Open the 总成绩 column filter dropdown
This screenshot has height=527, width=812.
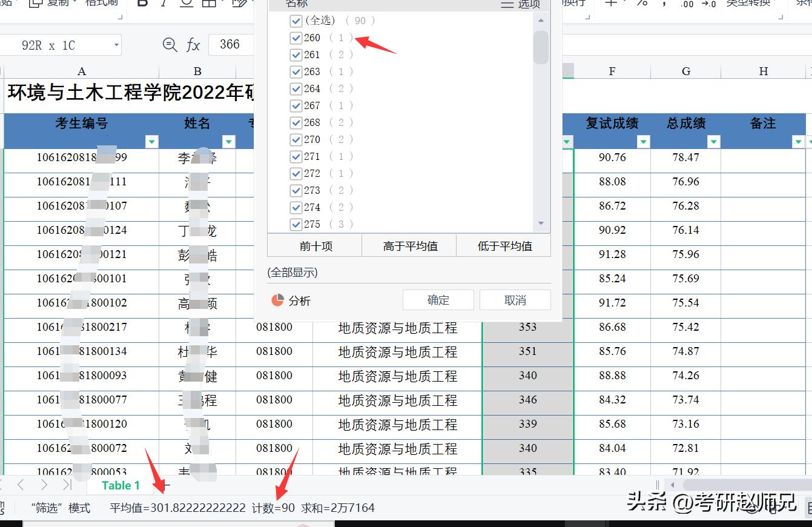point(713,141)
